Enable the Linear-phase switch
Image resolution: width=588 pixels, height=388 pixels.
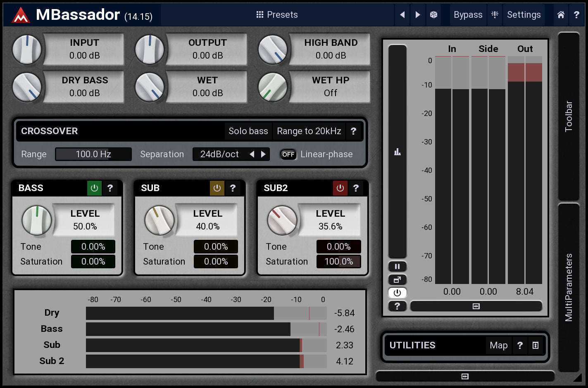point(288,154)
